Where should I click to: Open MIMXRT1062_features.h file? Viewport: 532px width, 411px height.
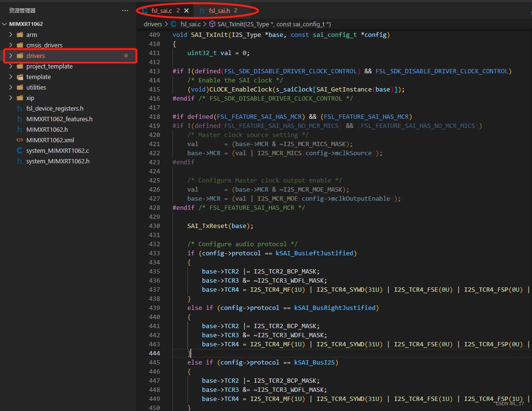click(x=59, y=119)
